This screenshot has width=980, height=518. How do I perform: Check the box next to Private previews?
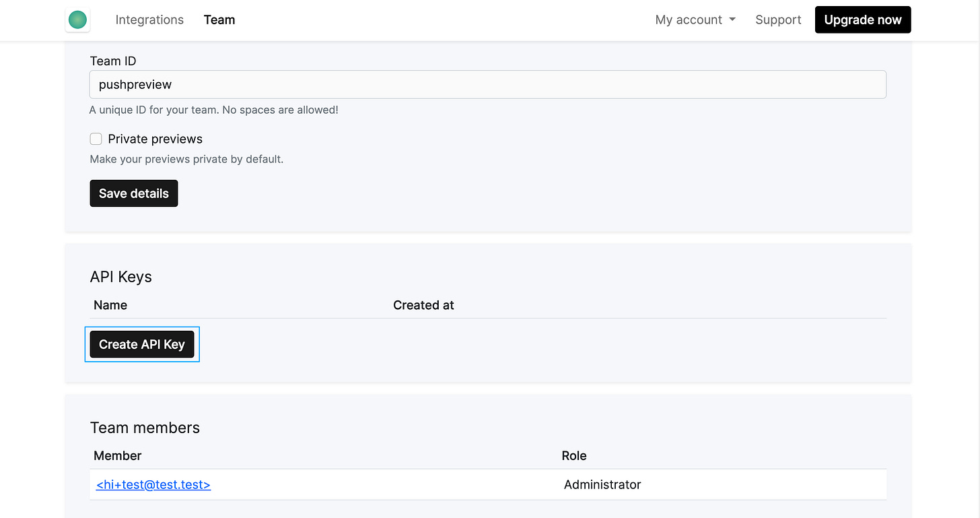tap(96, 139)
